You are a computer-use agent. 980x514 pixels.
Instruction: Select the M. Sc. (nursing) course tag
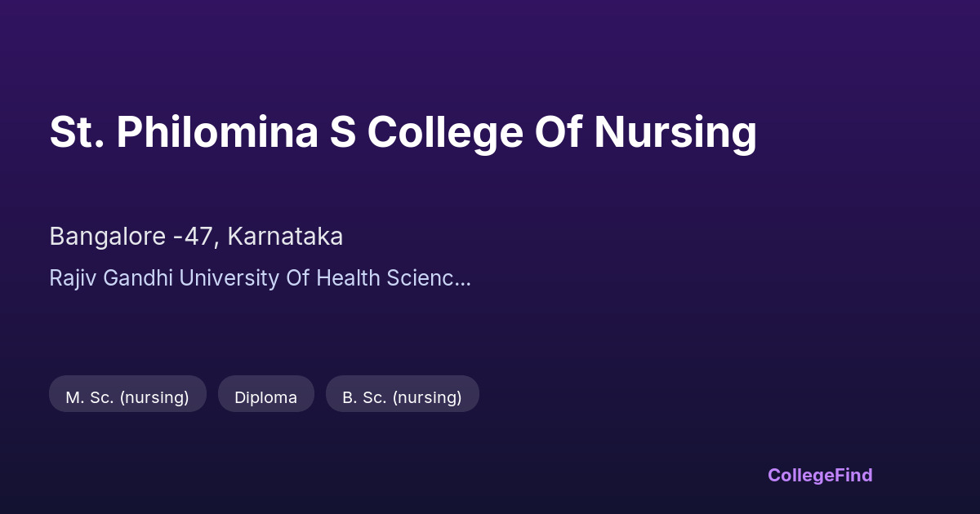(127, 397)
